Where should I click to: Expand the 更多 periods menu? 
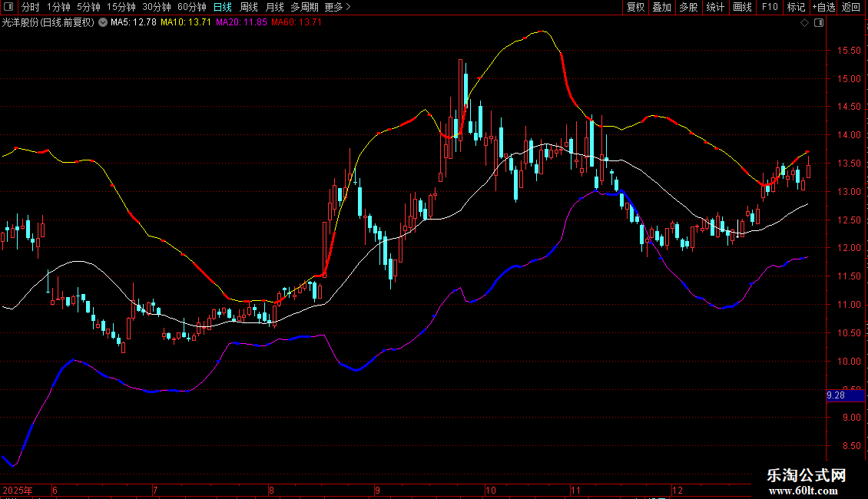pos(337,7)
